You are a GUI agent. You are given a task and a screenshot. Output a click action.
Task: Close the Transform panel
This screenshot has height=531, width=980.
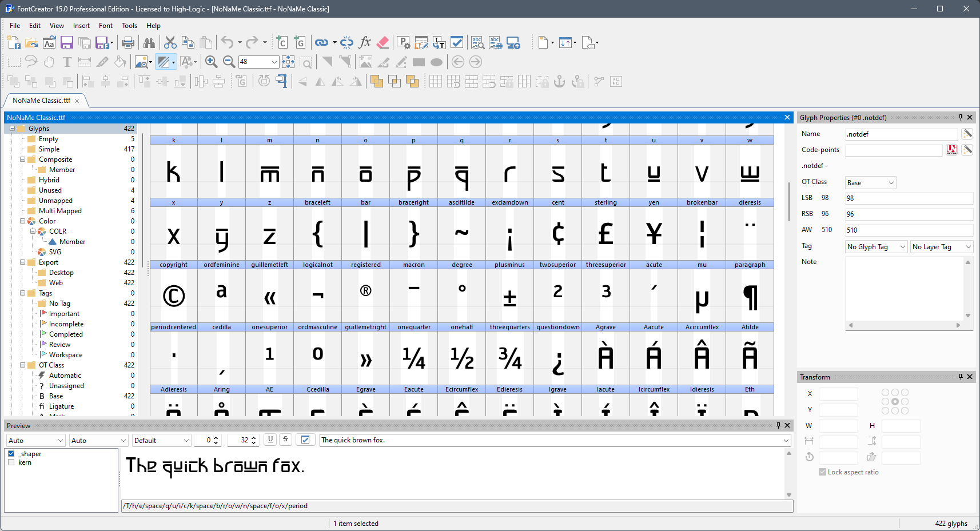(970, 377)
